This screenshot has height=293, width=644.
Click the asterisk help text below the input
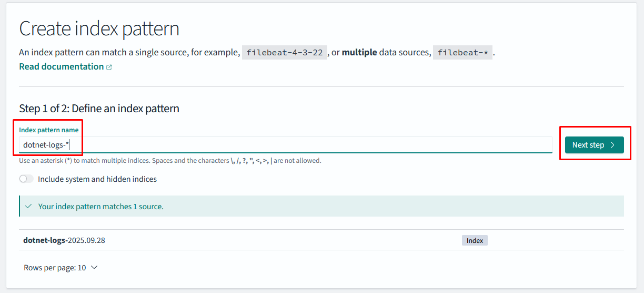click(170, 161)
